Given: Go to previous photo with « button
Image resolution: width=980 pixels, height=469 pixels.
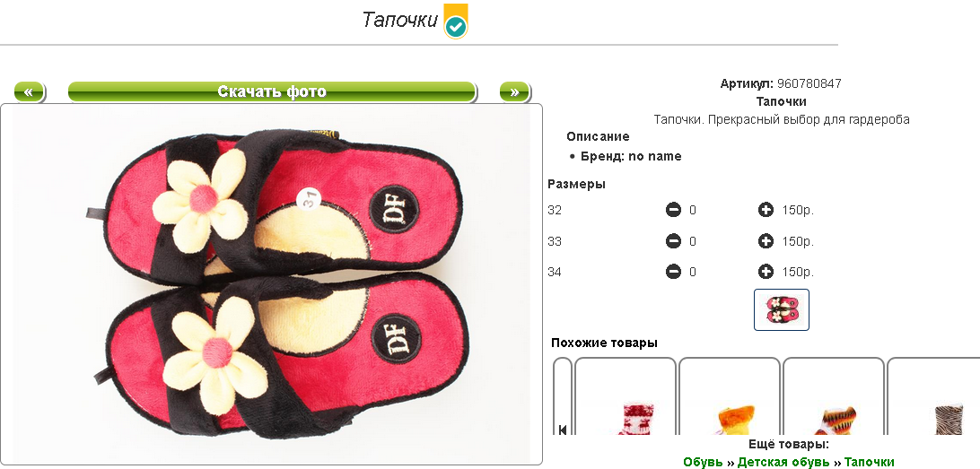Looking at the screenshot, I should (x=29, y=91).
